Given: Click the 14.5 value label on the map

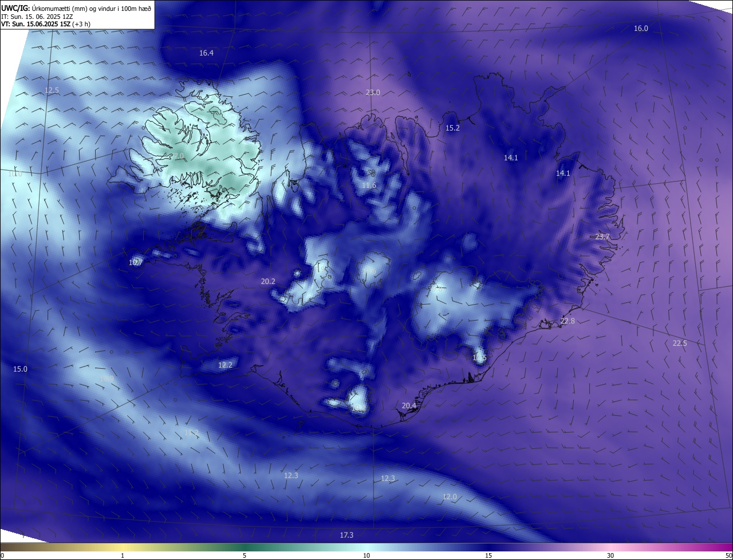Looking at the screenshot, I should 479,358.
